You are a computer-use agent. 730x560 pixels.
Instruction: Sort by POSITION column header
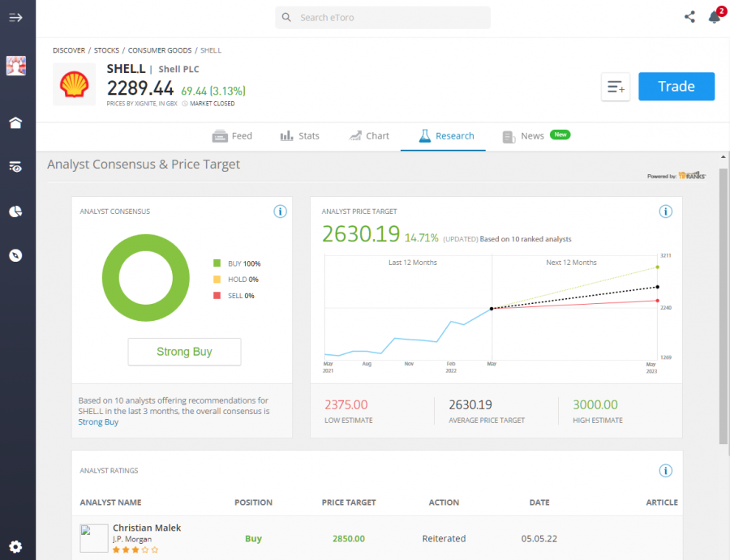(x=253, y=502)
